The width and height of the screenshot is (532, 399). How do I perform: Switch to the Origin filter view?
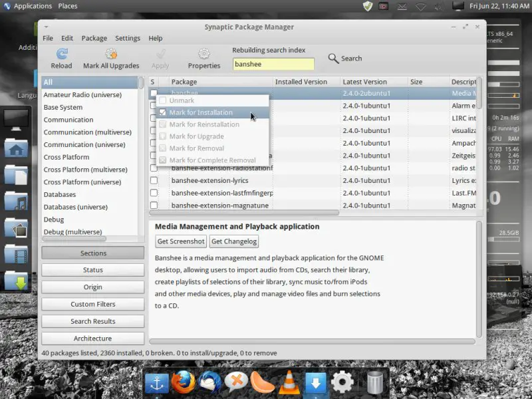pos(93,287)
